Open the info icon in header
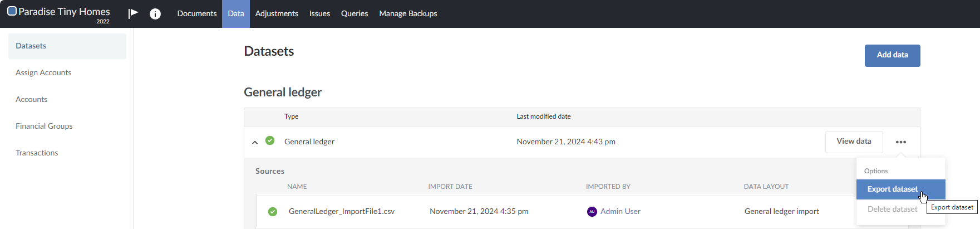980x229 pixels. pos(155,14)
